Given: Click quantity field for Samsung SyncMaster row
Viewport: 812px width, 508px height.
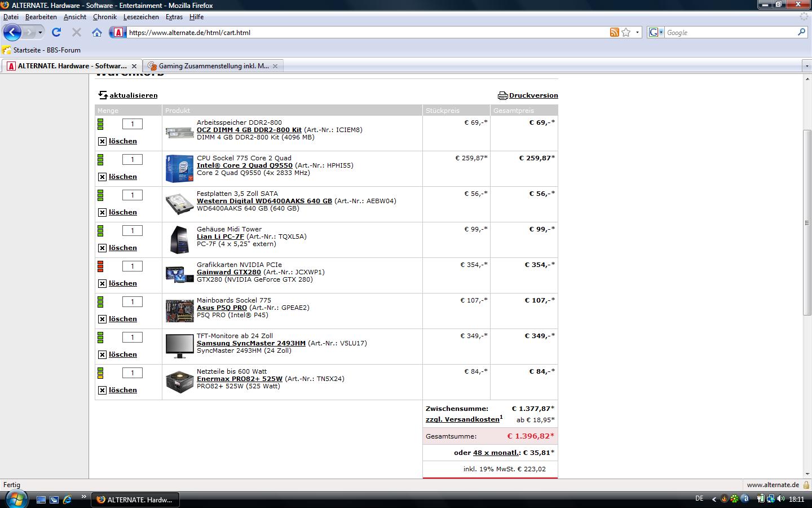Looking at the screenshot, I should 133,337.
